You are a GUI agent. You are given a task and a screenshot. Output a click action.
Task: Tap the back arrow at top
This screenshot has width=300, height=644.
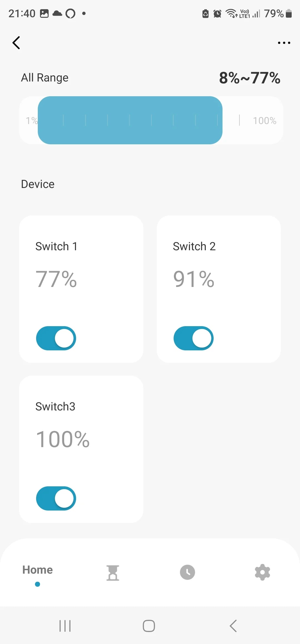pyautogui.click(x=16, y=43)
